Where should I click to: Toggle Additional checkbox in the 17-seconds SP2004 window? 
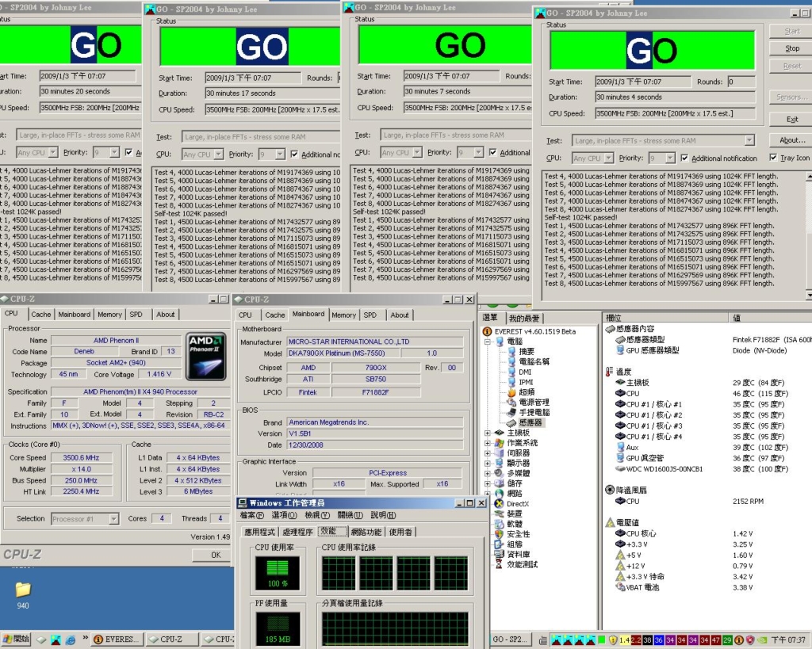click(294, 155)
